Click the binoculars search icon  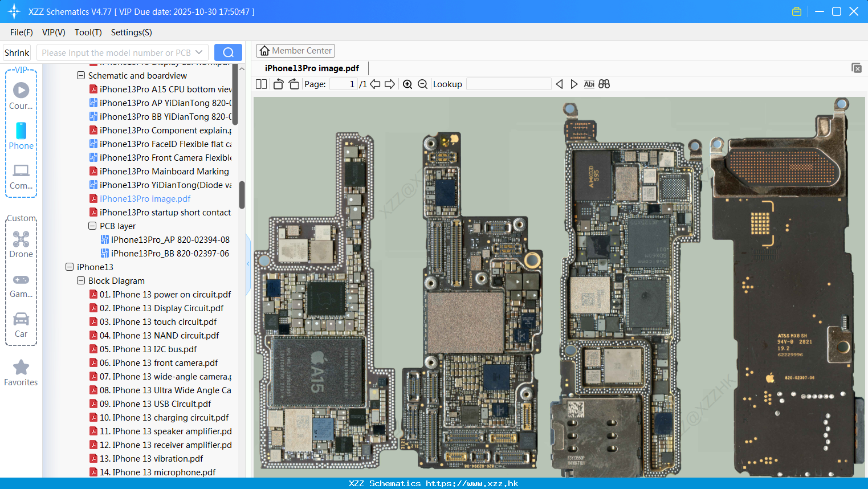[x=604, y=84]
